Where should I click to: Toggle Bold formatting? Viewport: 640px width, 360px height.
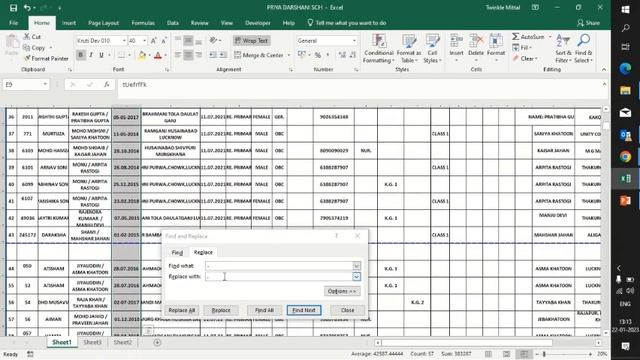point(81,55)
